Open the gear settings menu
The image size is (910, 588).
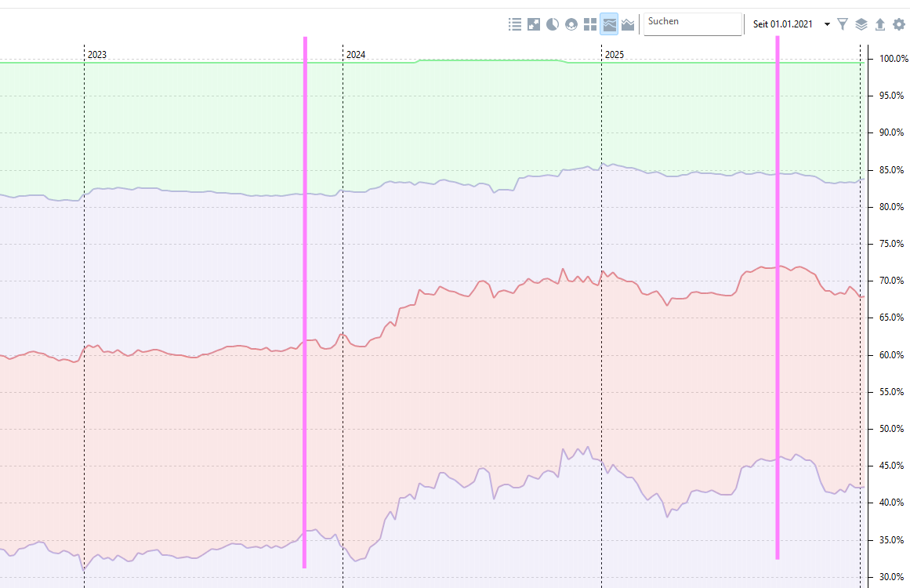[x=899, y=24]
